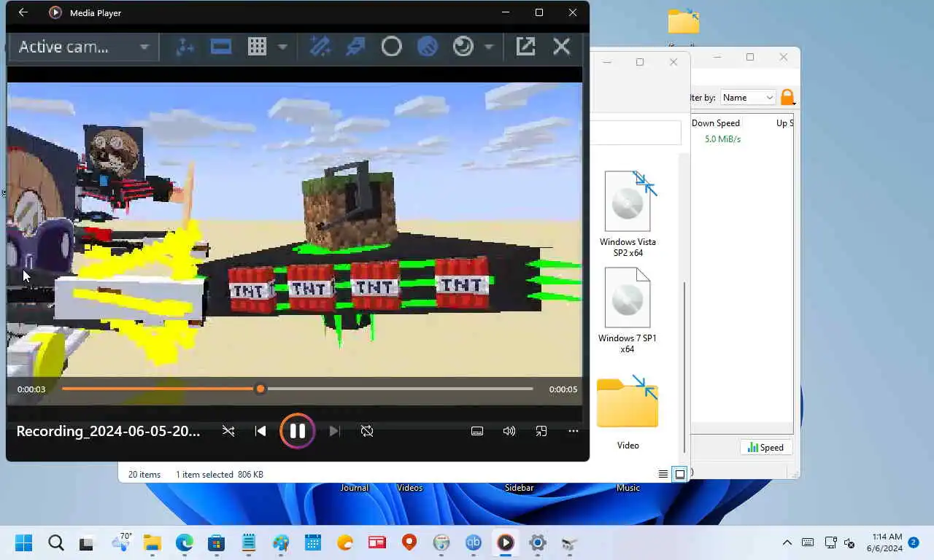Open the notification badge showing 2
934x560 pixels.
coord(914,542)
